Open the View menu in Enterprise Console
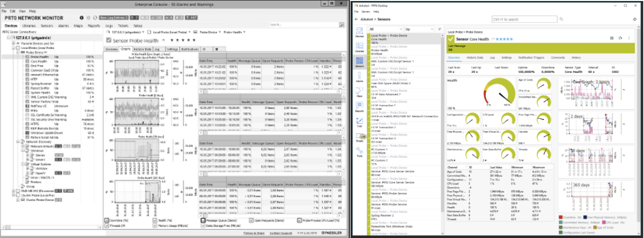Screen dimensions: 644x238 [x=22, y=11]
